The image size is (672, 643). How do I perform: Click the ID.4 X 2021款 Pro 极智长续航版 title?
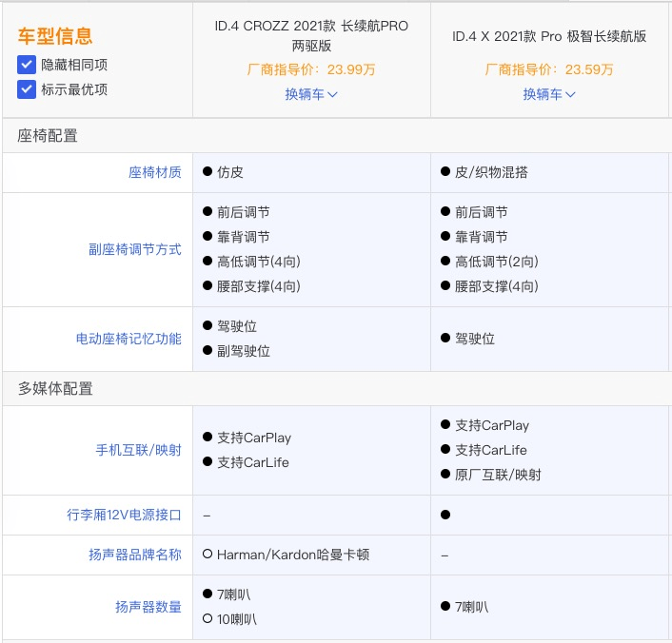(549, 36)
